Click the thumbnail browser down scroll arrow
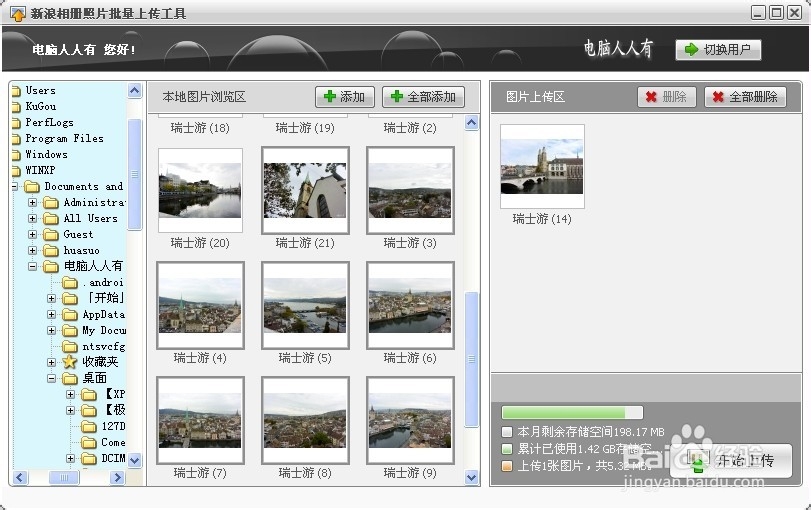 coord(472,477)
